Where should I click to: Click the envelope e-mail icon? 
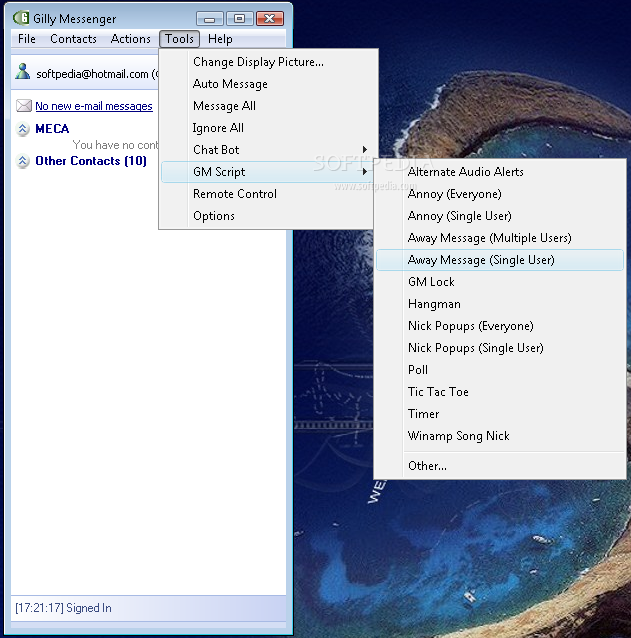pyautogui.click(x=24, y=106)
